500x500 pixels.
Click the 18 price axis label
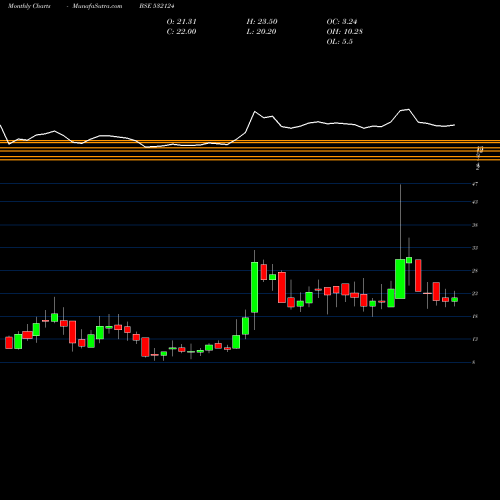[x=475, y=316]
